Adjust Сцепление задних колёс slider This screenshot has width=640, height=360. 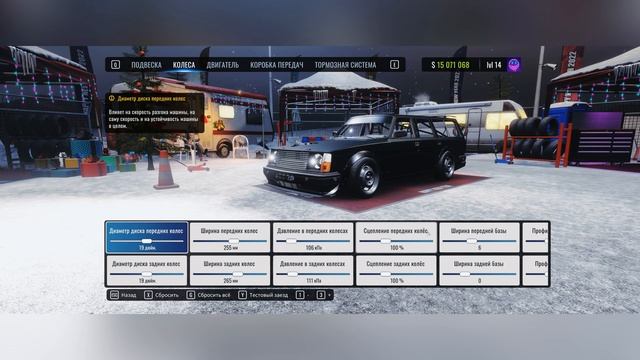coord(396,274)
